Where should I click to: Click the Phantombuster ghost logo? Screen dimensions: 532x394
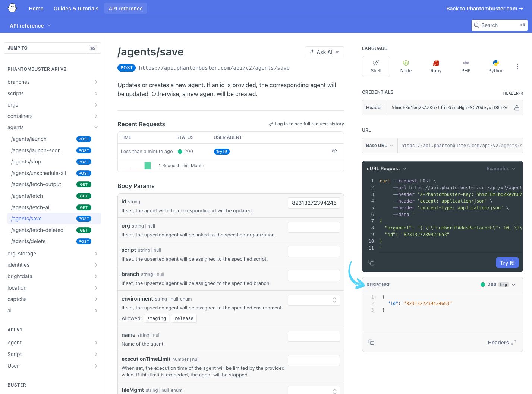tap(12, 8)
